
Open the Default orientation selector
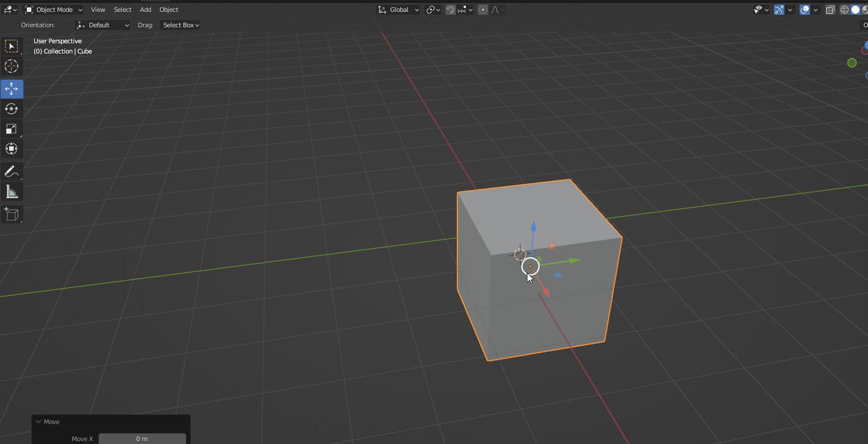tap(103, 24)
